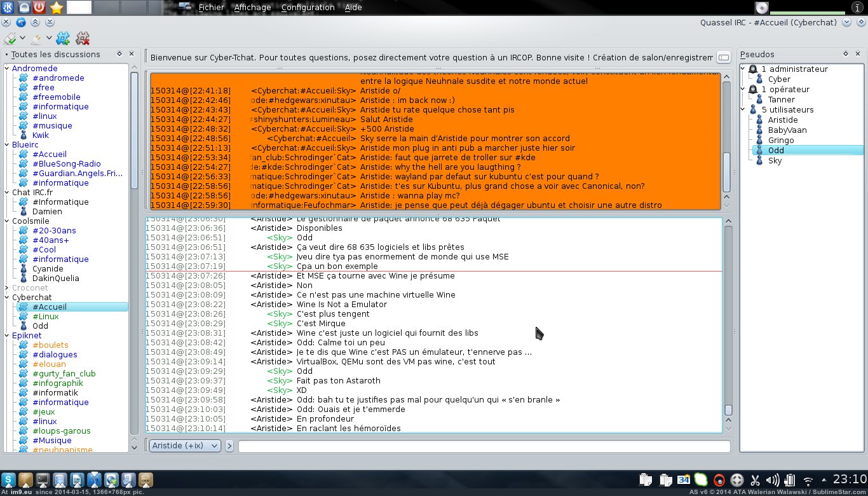Select user BabyVaan in Pseudos list
868x496 pixels.
point(787,130)
